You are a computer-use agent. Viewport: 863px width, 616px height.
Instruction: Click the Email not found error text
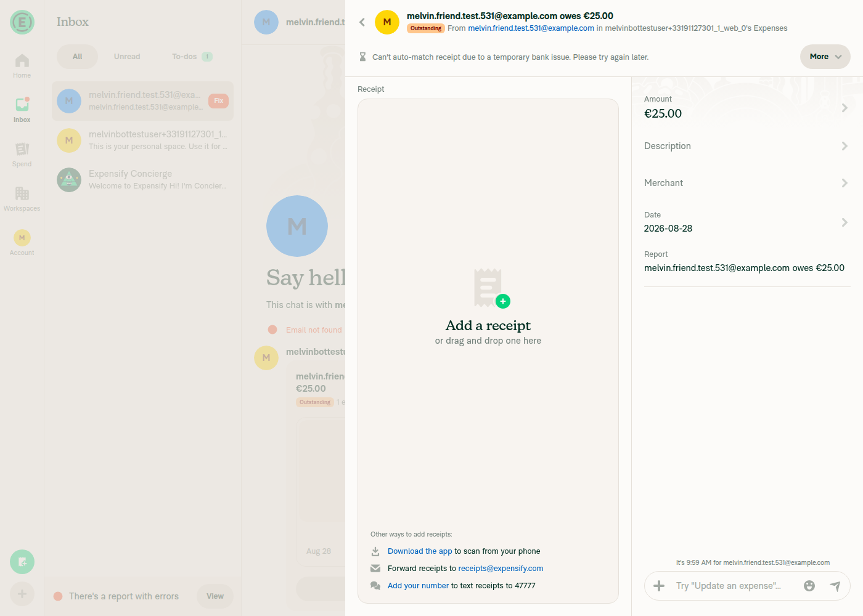point(314,330)
